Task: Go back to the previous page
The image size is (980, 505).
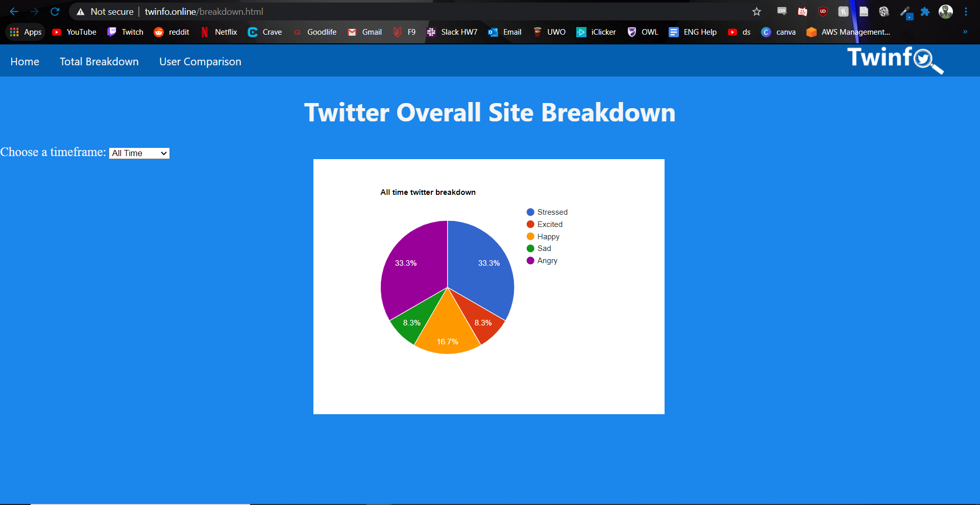Action: [14, 11]
